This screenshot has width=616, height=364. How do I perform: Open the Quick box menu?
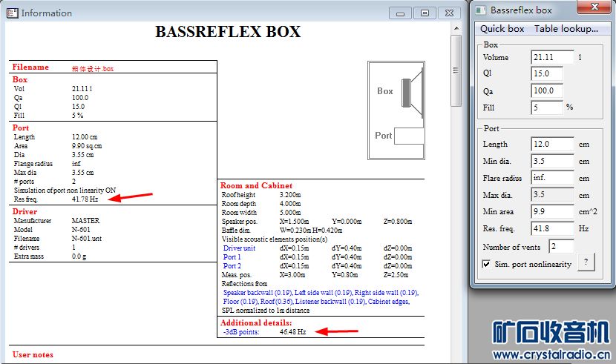(502, 29)
